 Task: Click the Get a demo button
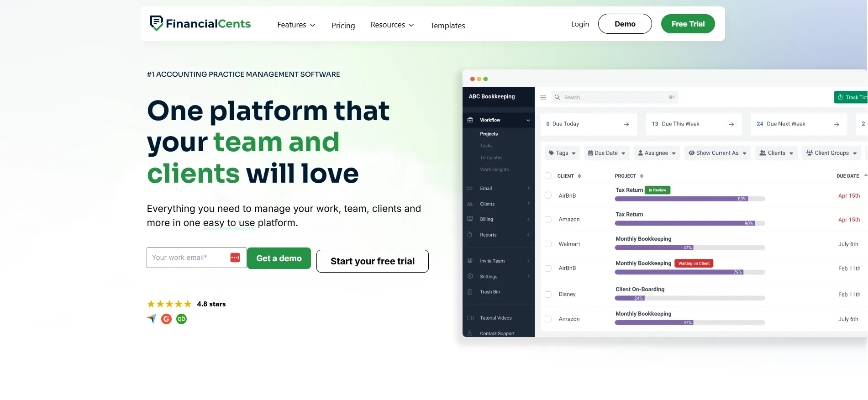[x=279, y=258]
